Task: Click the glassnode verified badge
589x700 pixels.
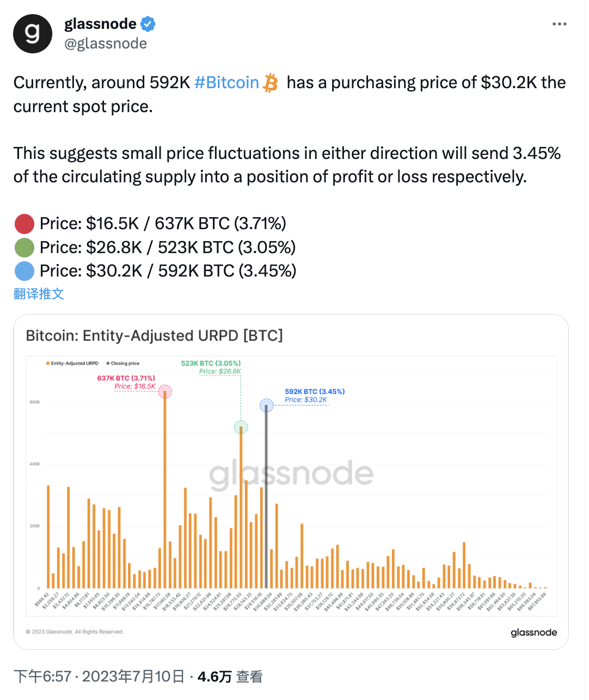Action: pyautogui.click(x=147, y=23)
